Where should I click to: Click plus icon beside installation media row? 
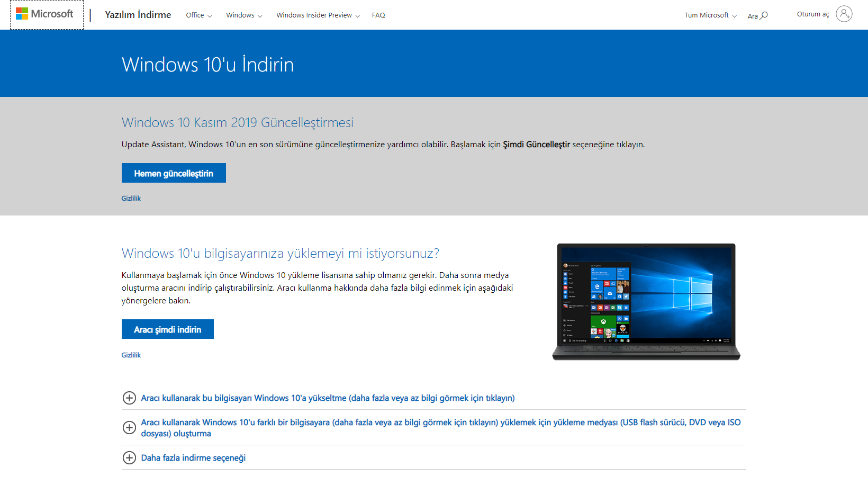coord(129,428)
